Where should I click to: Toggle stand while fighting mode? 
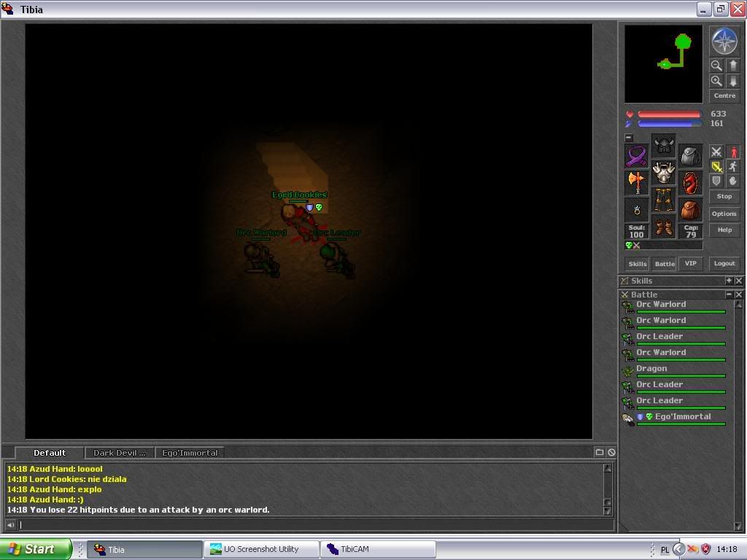[733, 152]
